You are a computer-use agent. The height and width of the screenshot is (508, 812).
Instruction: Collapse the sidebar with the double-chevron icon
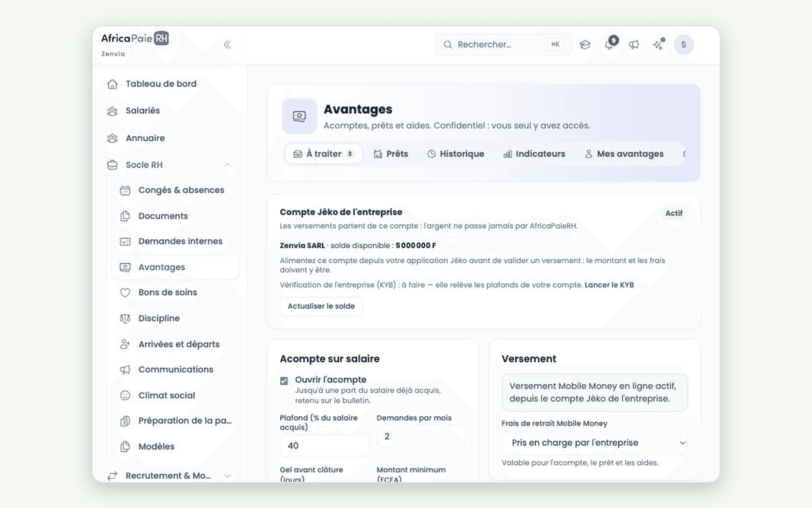tap(227, 44)
